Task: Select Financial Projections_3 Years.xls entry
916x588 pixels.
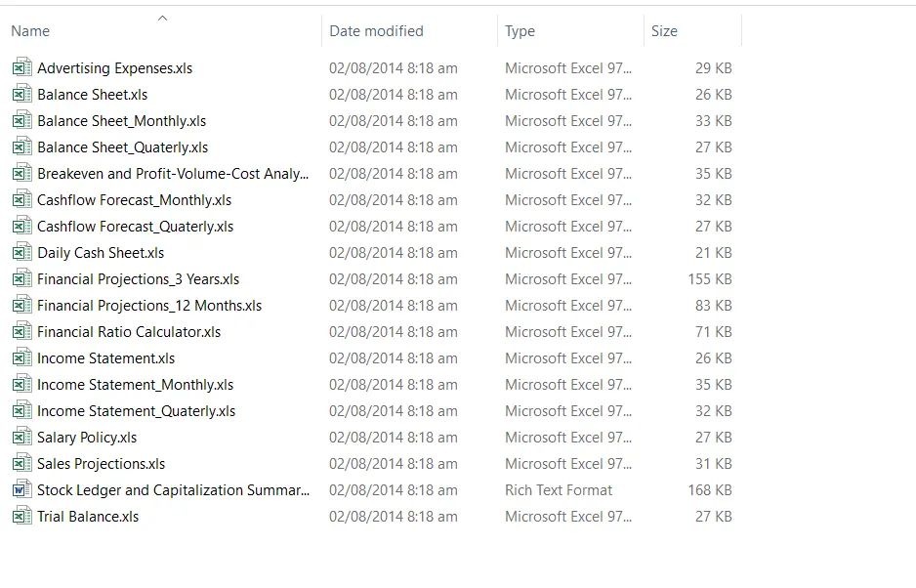Action: coord(138,278)
